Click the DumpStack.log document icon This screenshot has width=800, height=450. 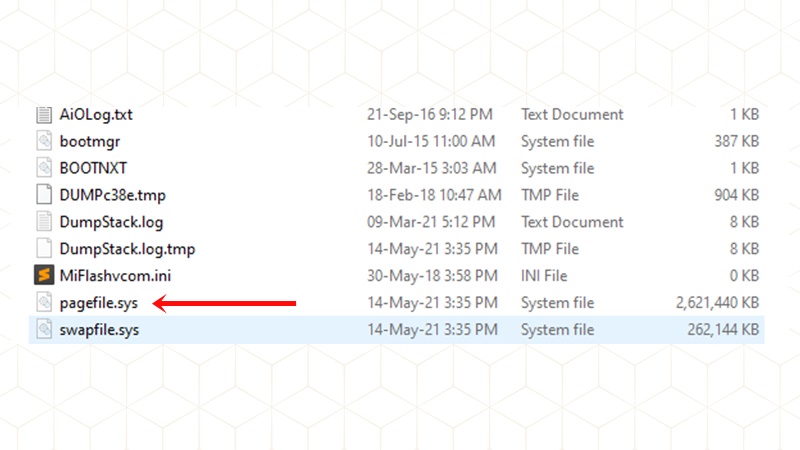[x=43, y=222]
